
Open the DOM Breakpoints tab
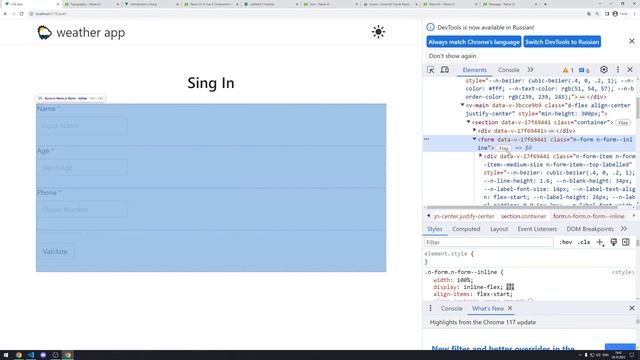[590, 229]
